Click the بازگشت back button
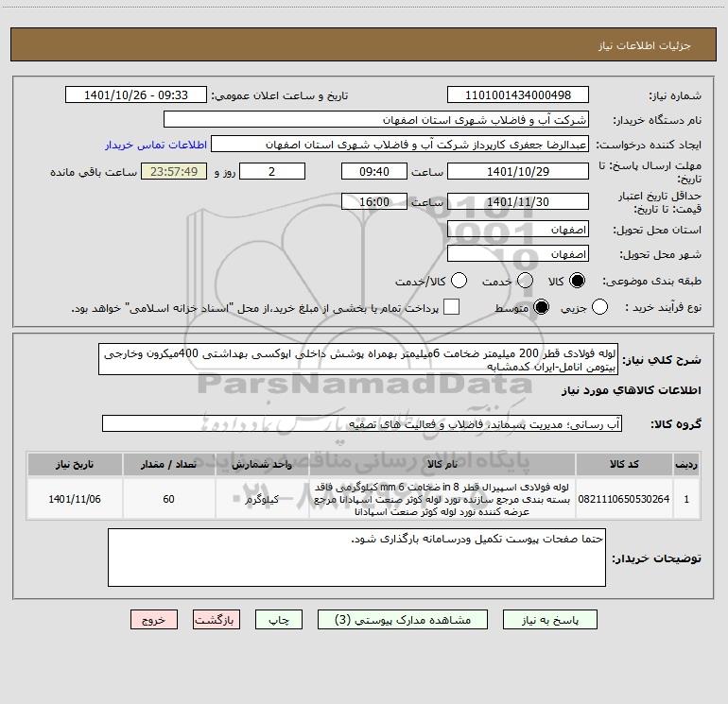Image resolution: width=728 pixels, height=704 pixels. pyautogui.click(x=217, y=620)
